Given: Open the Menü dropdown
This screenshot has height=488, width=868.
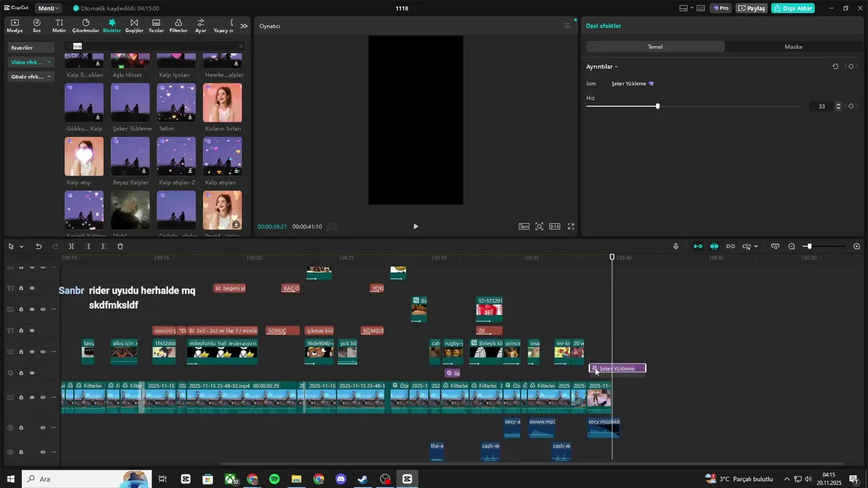Looking at the screenshot, I should (49, 8).
